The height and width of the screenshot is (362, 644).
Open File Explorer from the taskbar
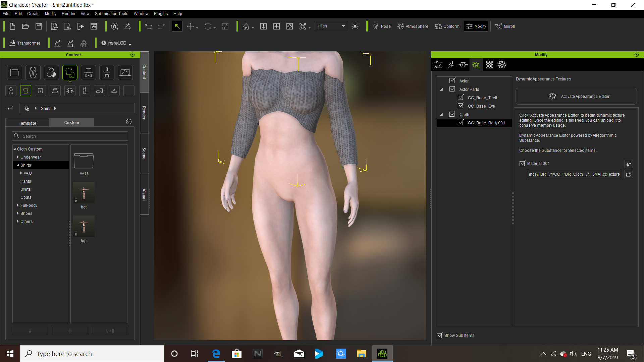pyautogui.click(x=361, y=354)
